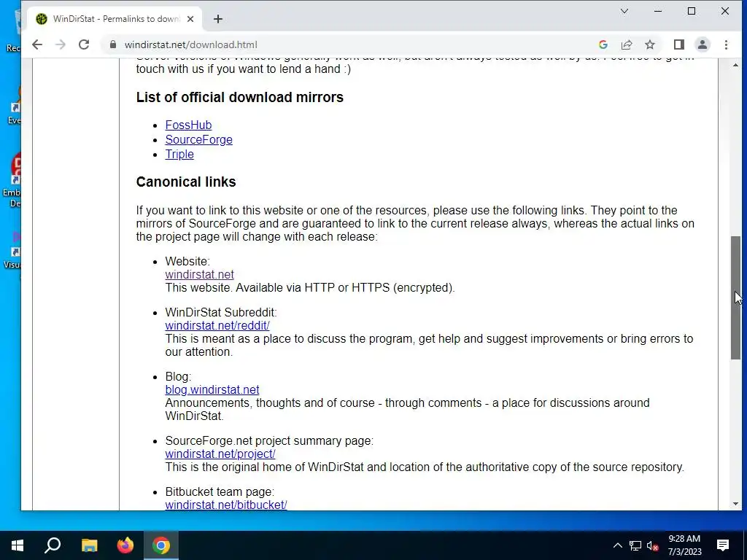Click the scrollbar up arrow
This screenshot has height=560, width=747.
click(x=735, y=65)
